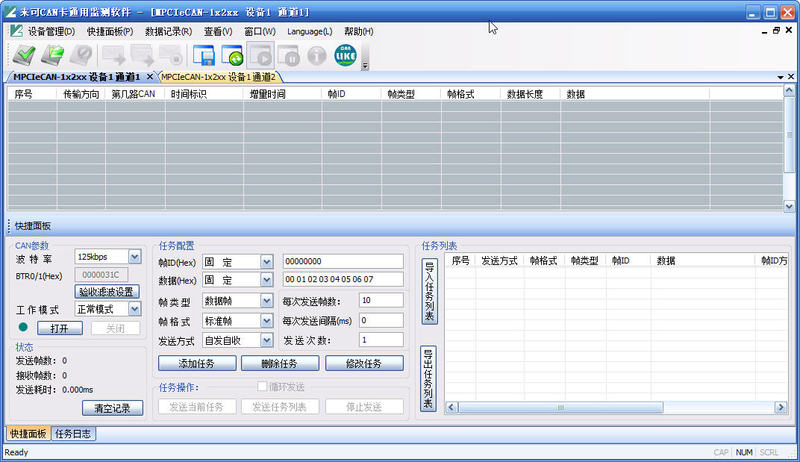Click data grid scrollbar down arrow
The width and height of the screenshot is (800, 462).
tap(789, 206)
